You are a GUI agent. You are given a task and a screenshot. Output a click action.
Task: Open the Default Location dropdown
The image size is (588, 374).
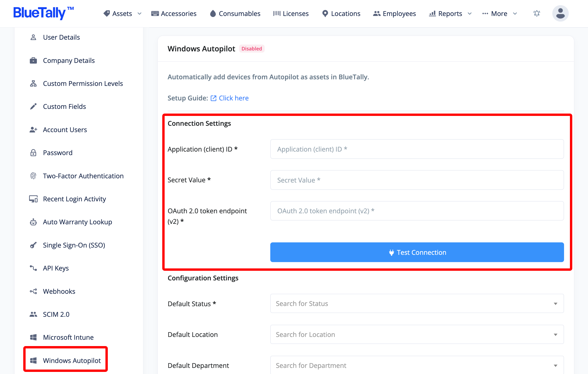click(x=417, y=334)
